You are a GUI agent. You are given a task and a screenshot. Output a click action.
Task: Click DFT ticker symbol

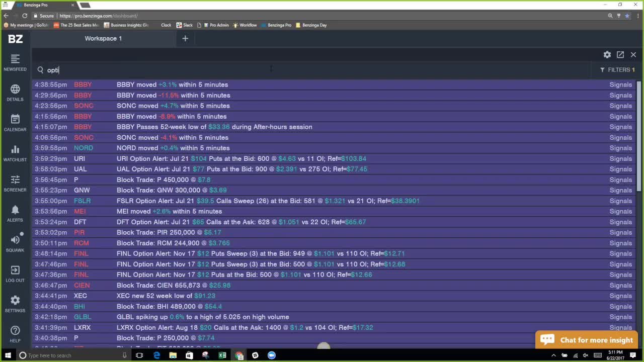80,222
